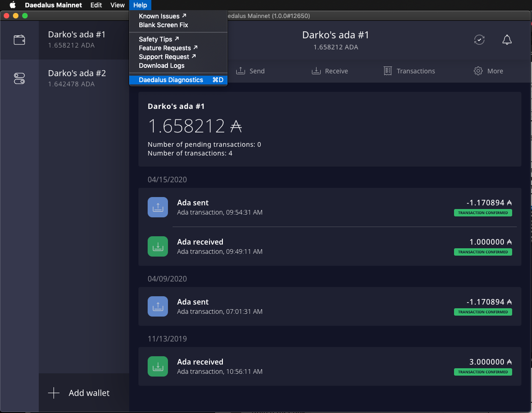Click the 04/09/2020 date heading
This screenshot has height=413, width=532.
pyautogui.click(x=167, y=279)
